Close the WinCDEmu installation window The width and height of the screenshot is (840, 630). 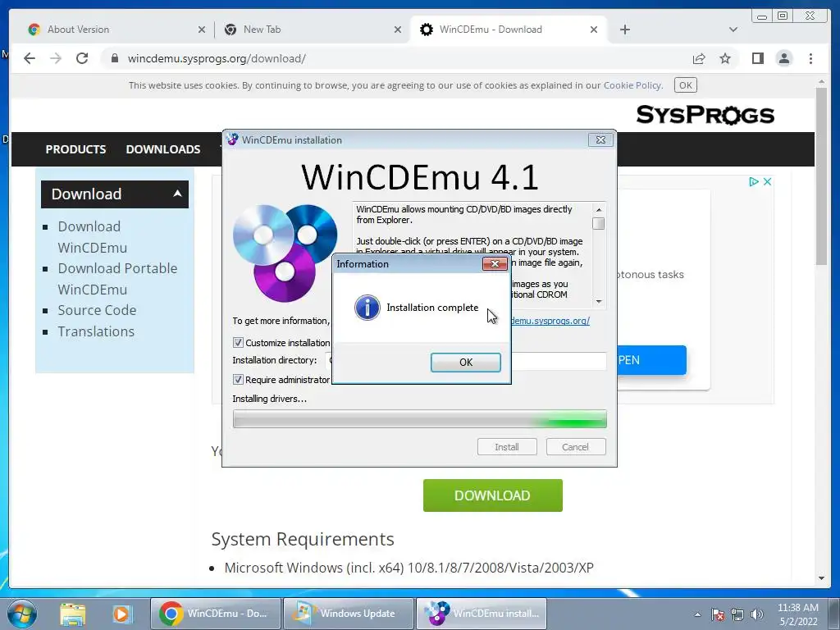(x=600, y=139)
